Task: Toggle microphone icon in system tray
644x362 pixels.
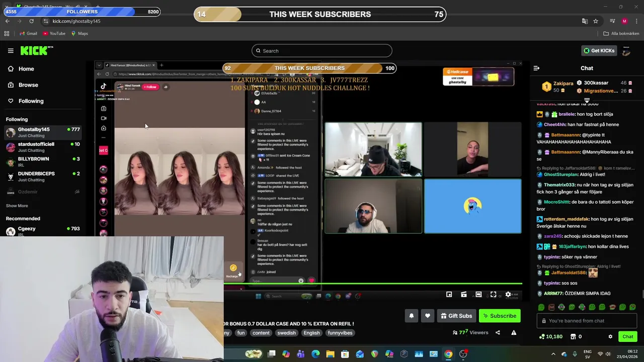Action: 575,354
